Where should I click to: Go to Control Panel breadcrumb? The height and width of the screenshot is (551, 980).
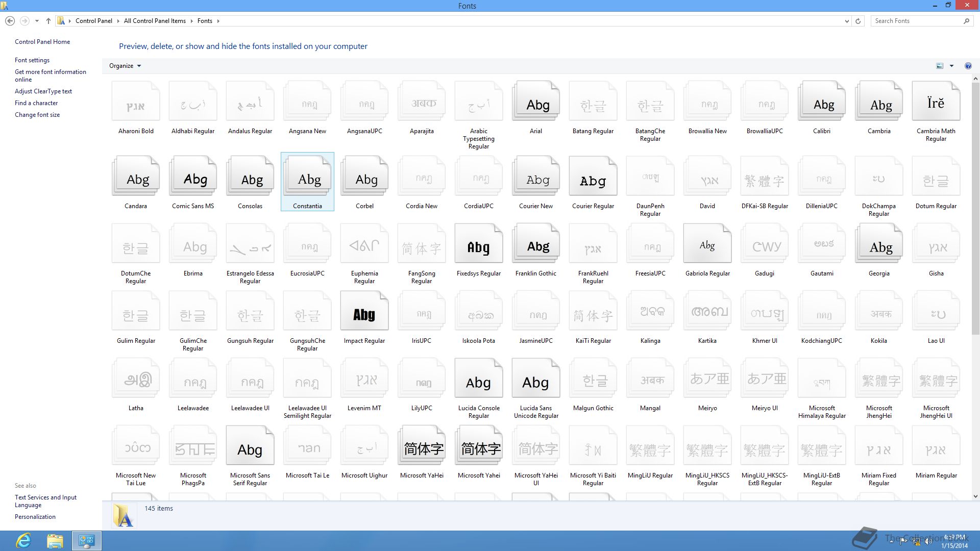tap(94, 21)
